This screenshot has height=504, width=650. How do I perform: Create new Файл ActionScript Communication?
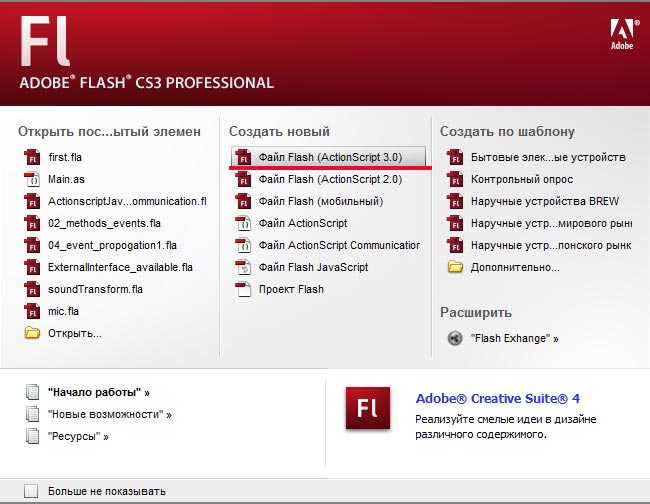(340, 245)
